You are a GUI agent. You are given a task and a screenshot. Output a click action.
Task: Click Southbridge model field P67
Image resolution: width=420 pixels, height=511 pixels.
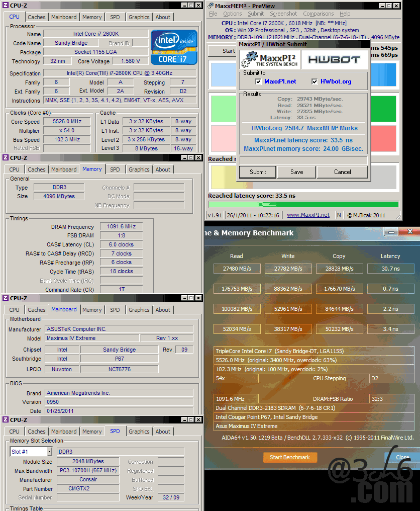(120, 359)
